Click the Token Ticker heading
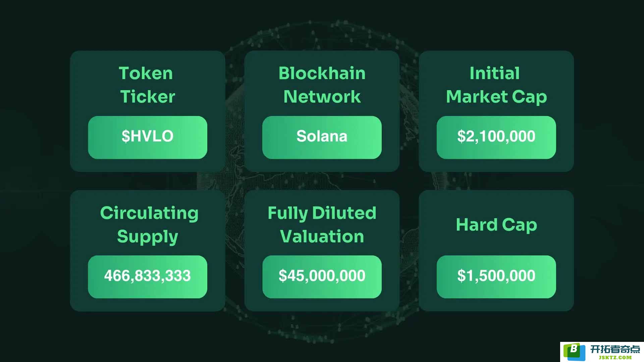The width and height of the screenshot is (644, 362). (147, 85)
